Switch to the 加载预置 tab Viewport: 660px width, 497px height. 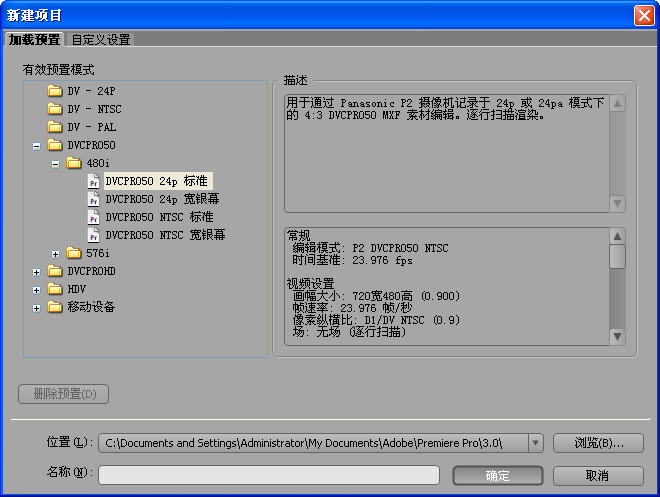pos(34,40)
